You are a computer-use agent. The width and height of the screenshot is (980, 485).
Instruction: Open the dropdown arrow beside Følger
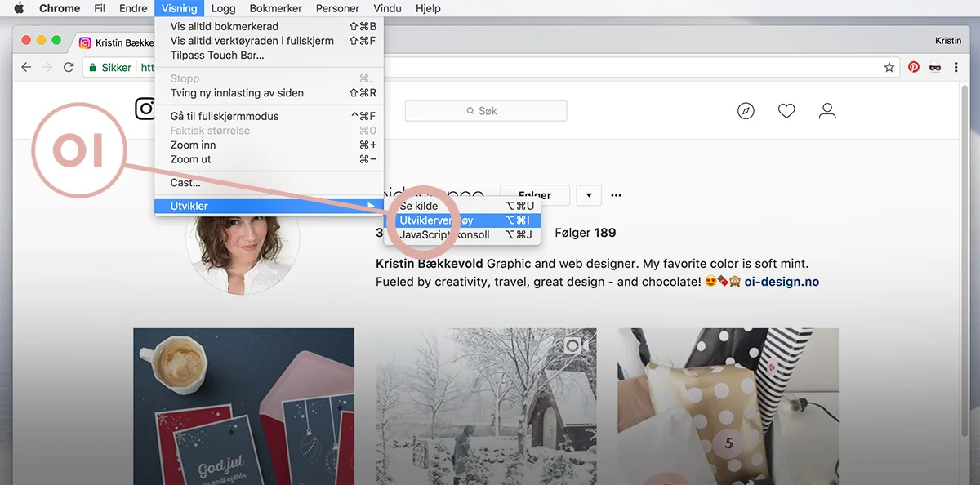(589, 195)
